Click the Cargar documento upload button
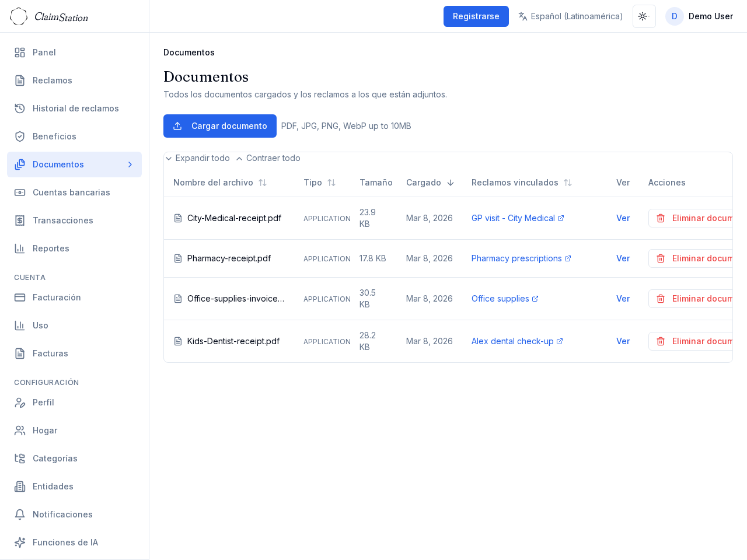This screenshot has width=747, height=560. pos(219,126)
